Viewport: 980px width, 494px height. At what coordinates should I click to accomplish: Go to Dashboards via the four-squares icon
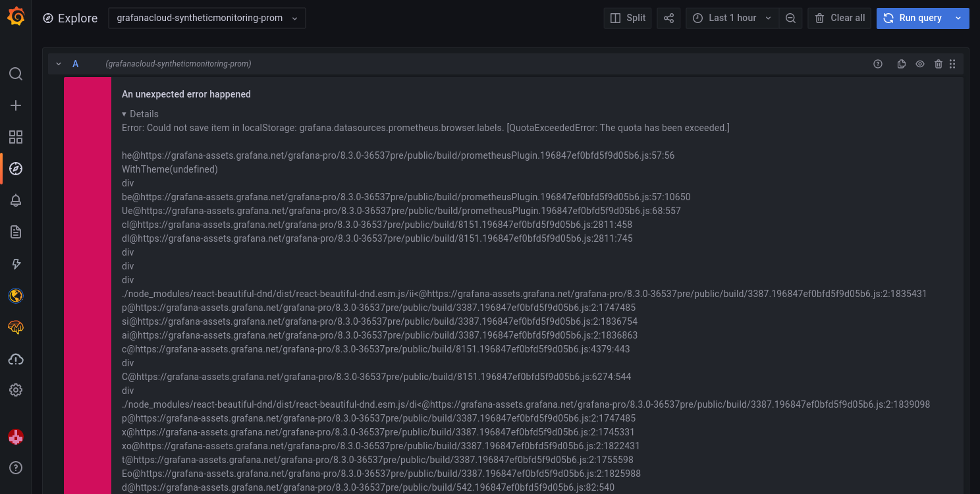coord(16,137)
